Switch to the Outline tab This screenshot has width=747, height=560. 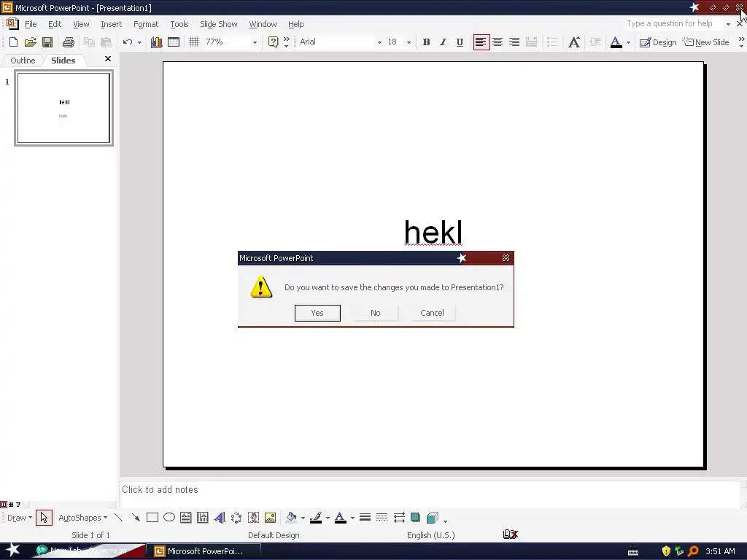click(23, 61)
